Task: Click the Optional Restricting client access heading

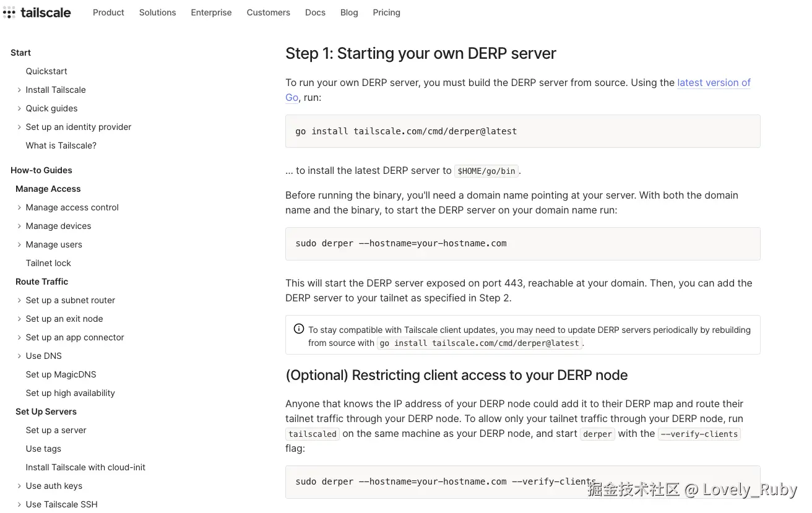Action: [x=457, y=375]
